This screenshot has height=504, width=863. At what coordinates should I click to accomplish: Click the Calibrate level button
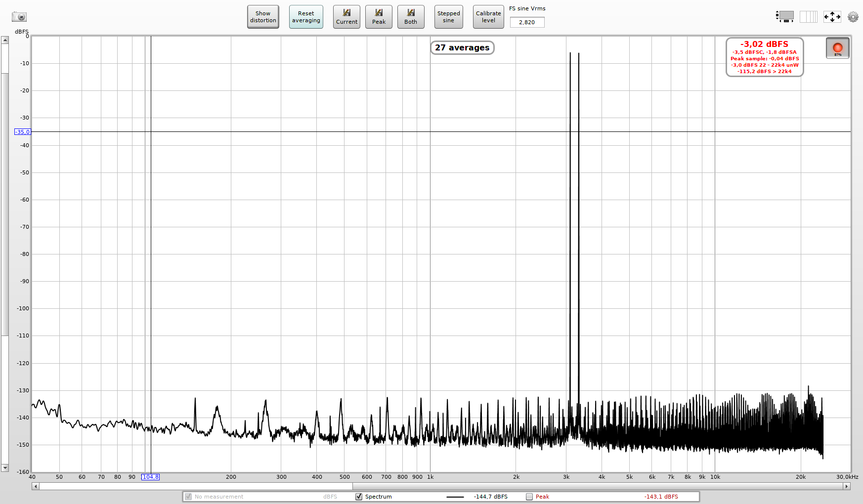[488, 17]
